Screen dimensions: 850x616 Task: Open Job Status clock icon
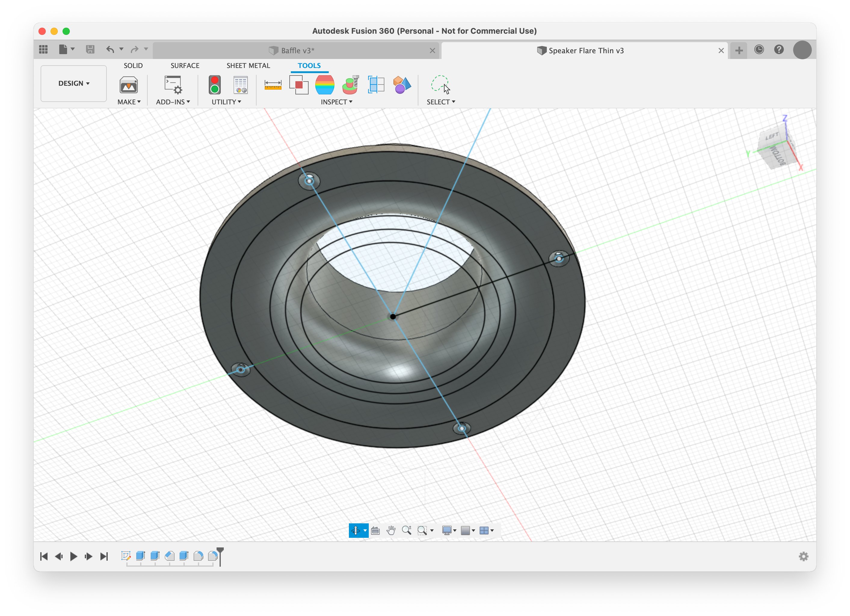(x=759, y=49)
